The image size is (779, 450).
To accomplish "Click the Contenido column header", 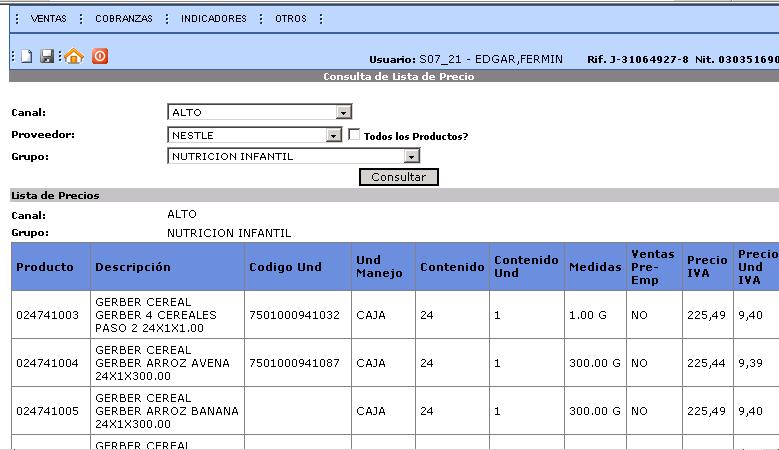I will pyautogui.click(x=452, y=267).
